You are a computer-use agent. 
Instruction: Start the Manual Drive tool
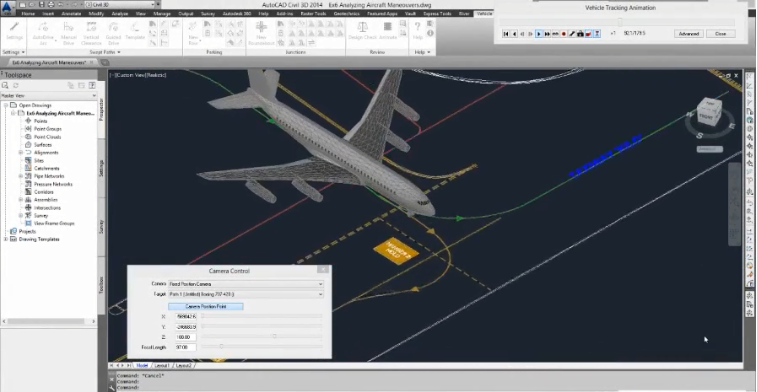tap(69, 33)
